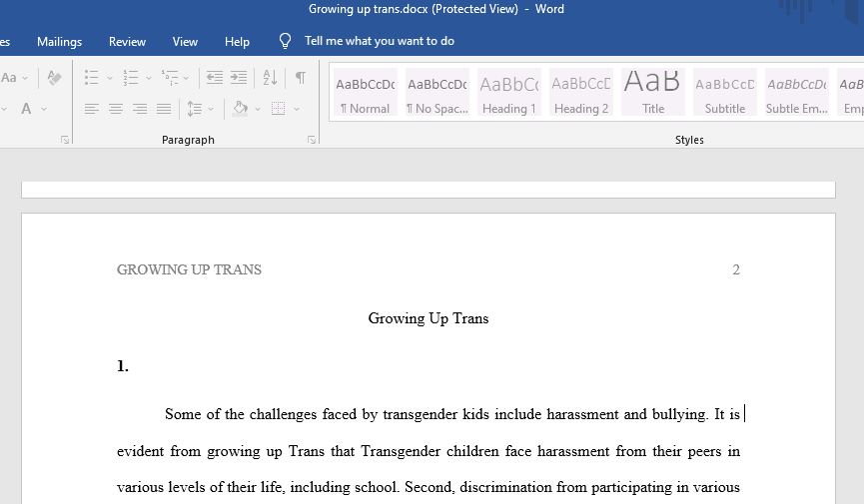The image size is (864, 504).
Task: Increase the paragraph indent
Action: click(239, 78)
